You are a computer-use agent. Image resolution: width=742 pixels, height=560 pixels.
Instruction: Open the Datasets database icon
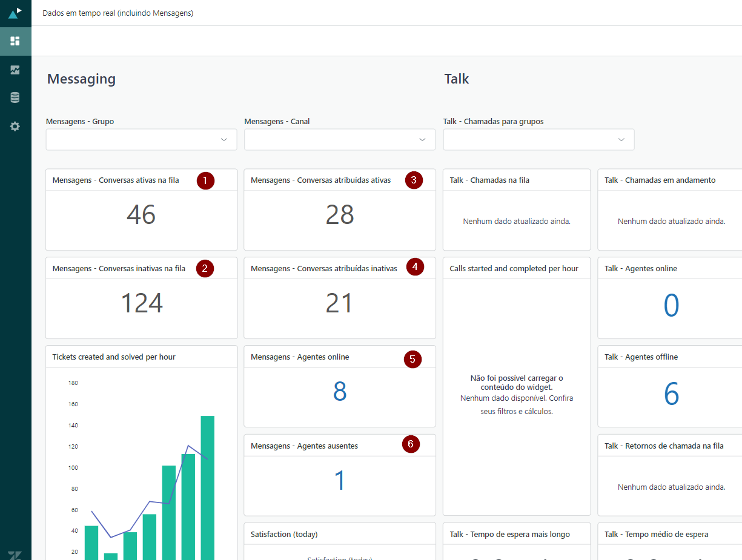(x=15, y=97)
